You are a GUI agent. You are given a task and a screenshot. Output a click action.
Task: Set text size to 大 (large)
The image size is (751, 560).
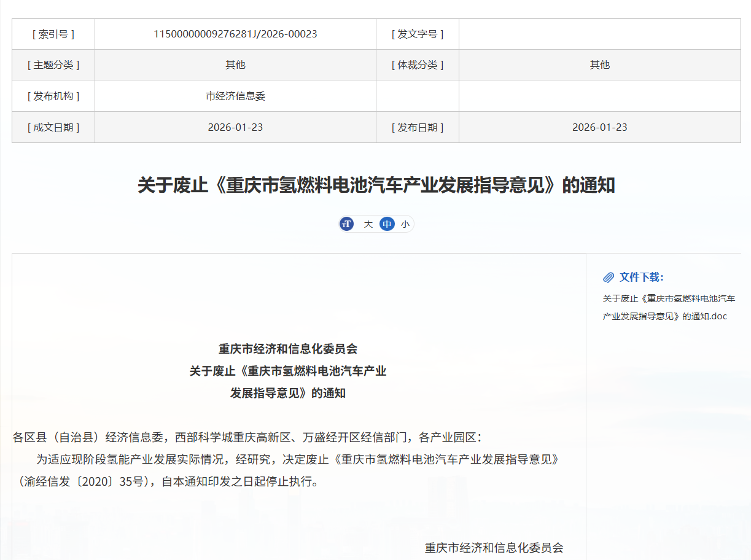(x=368, y=224)
